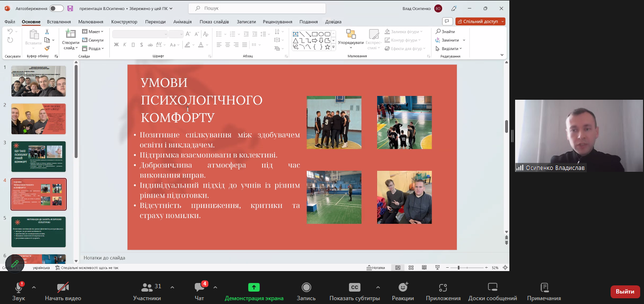Toggle the Автозбереження switch
Viewport: 644px width, 304px height.
pos(56,9)
